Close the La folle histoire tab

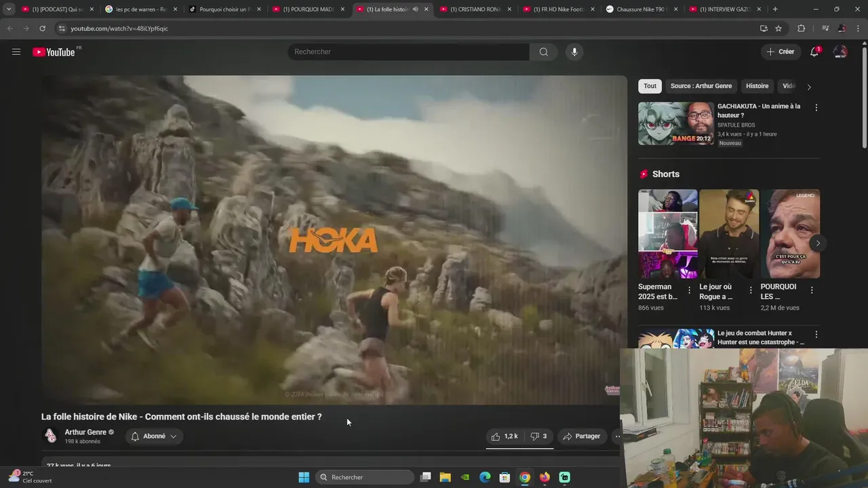tap(426, 9)
